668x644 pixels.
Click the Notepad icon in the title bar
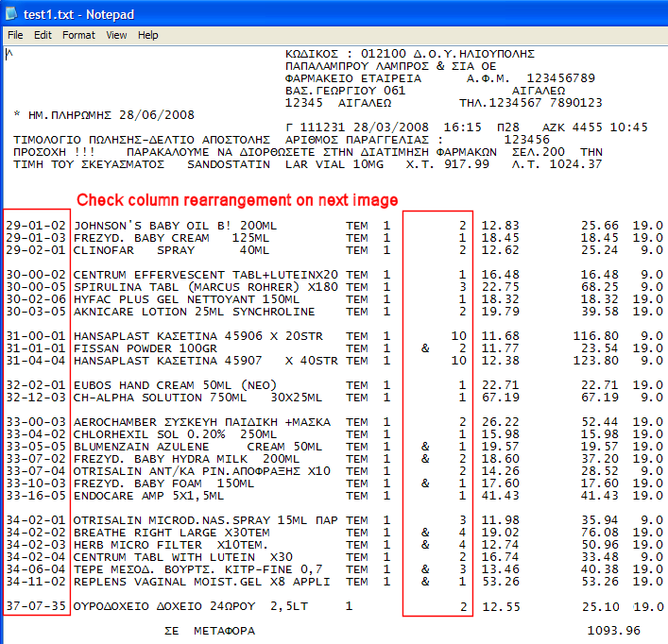point(10,13)
